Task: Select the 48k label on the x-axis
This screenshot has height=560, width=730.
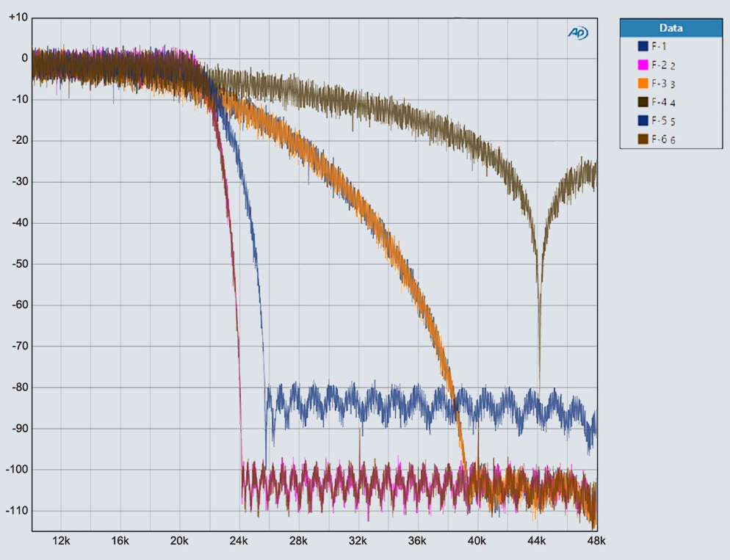Action: (x=596, y=542)
